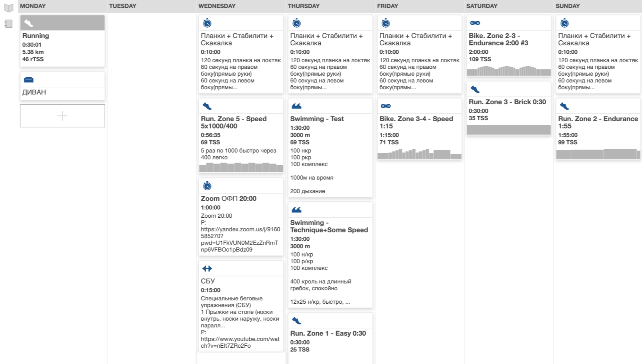Click the cycling goggles icon for Bike Zone 3-4
Screen dimensions: 642x364
click(x=386, y=106)
